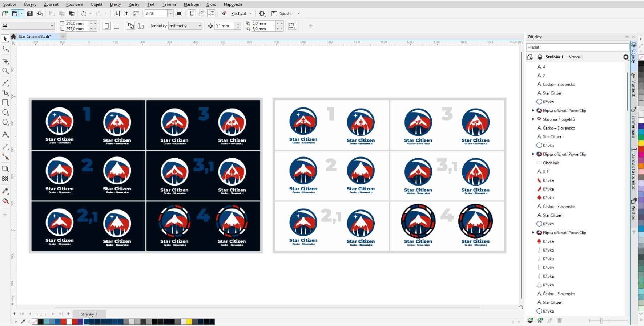Toggle layer view mode in Objects panel
The width and height of the screenshot is (644, 326).
[x=530, y=57]
